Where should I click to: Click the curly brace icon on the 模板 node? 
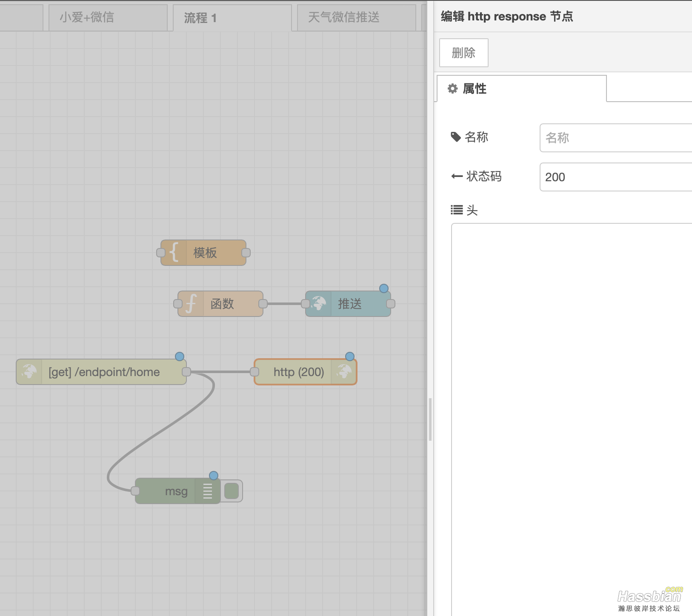pos(174,253)
